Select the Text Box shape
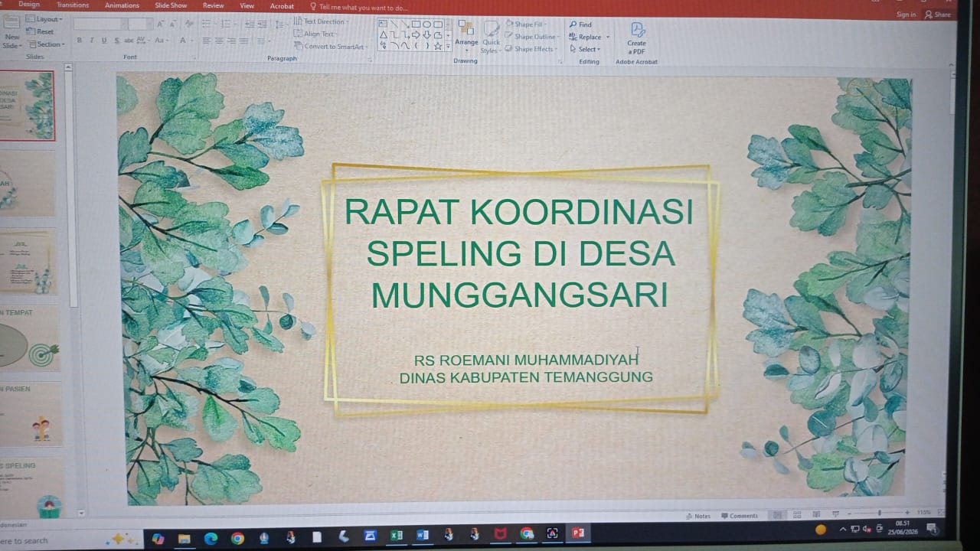 tap(383, 24)
